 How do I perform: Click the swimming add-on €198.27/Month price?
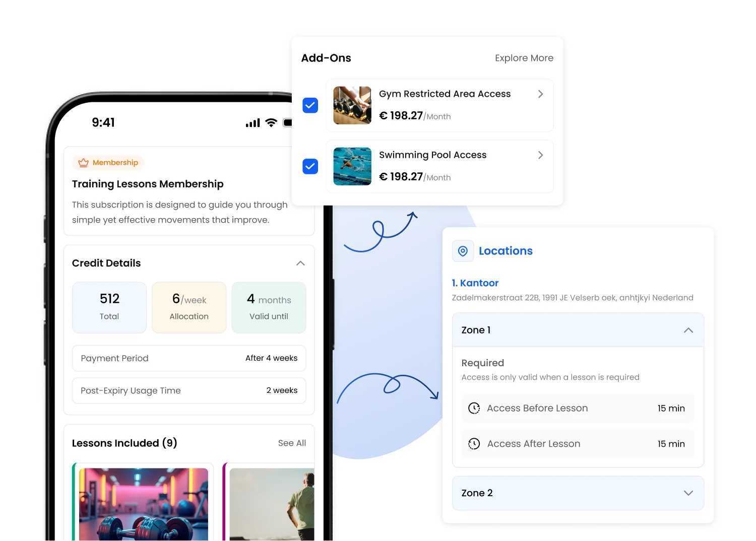click(415, 177)
